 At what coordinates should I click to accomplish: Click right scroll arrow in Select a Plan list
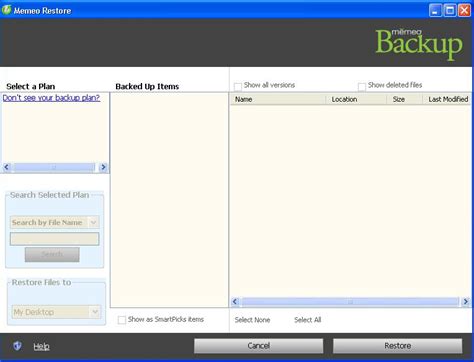[x=103, y=167]
